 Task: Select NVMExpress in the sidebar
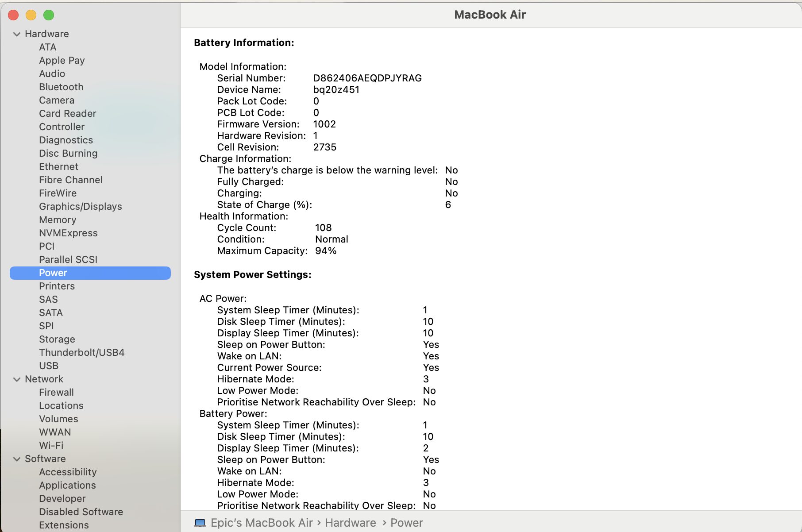click(x=68, y=233)
